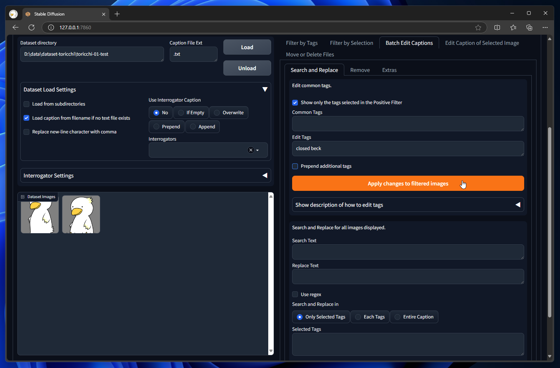Choose Entire Caption option
Screen dimensions: 560x368
tap(414, 317)
